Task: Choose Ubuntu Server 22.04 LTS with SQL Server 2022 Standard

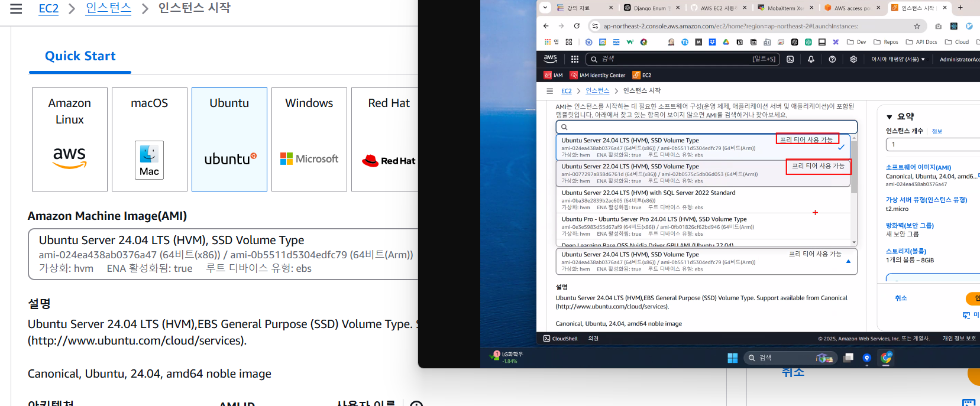Action: [703, 200]
